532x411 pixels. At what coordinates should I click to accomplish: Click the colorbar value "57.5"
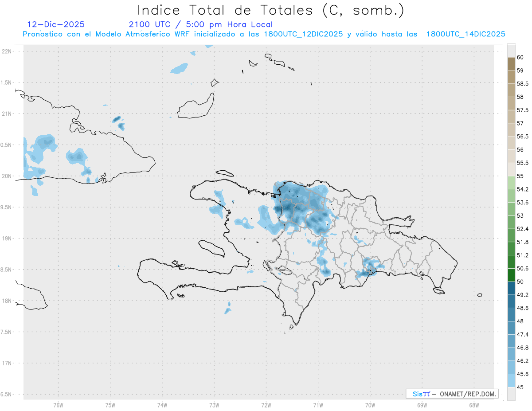(522, 110)
